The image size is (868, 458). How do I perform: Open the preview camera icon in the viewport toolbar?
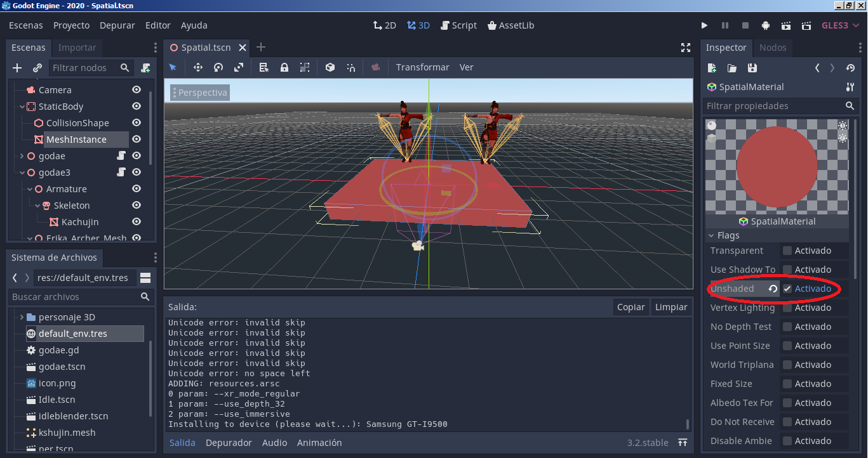[374, 67]
